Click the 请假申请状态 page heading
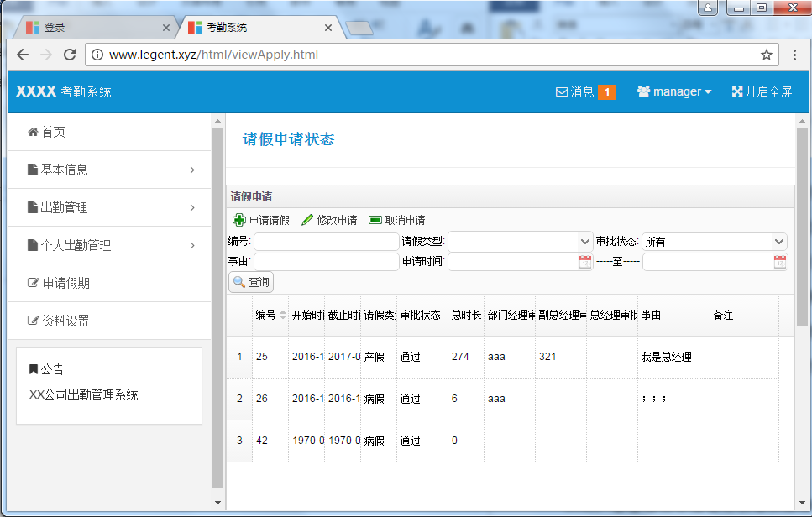812x517 pixels. (x=289, y=139)
